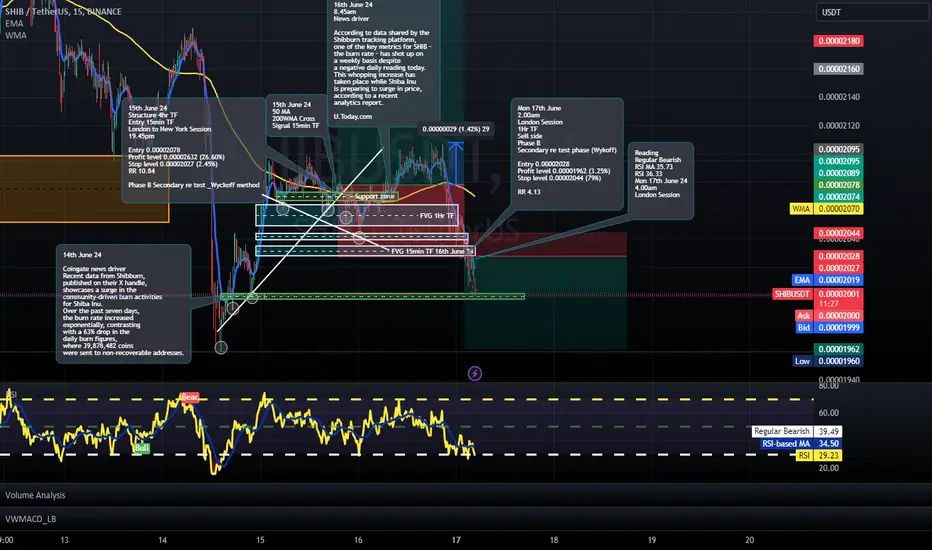Click date 17 on the time axis
Screen dimensions: 932x550
pyautogui.click(x=456, y=540)
